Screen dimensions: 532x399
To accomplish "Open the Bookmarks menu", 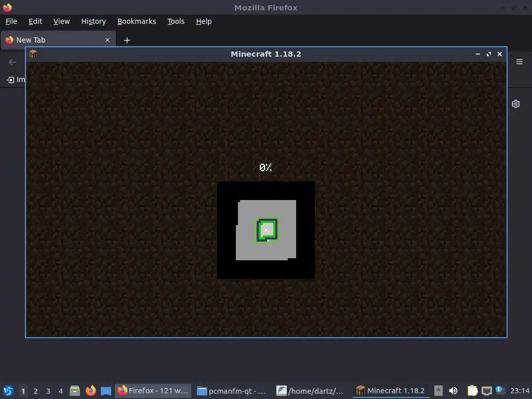I will click(137, 21).
